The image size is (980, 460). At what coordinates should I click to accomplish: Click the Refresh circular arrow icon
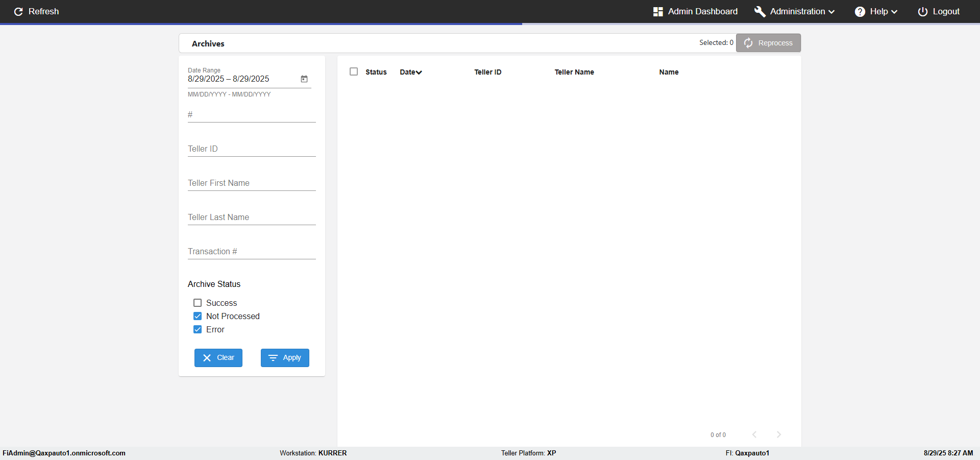[18, 11]
